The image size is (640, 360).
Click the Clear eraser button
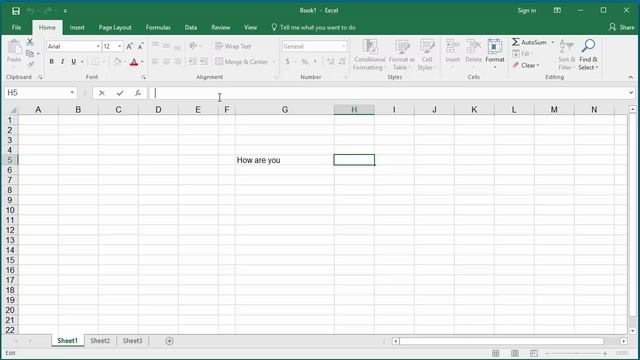pyautogui.click(x=527, y=65)
